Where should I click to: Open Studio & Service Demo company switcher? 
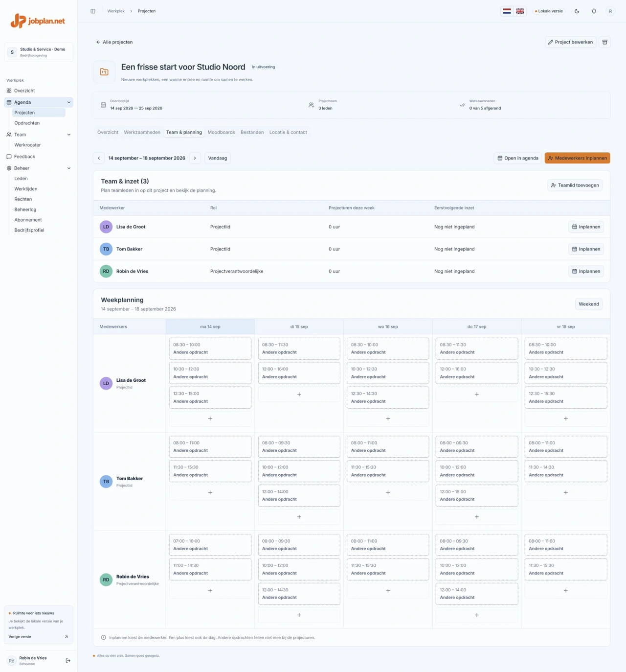point(39,52)
